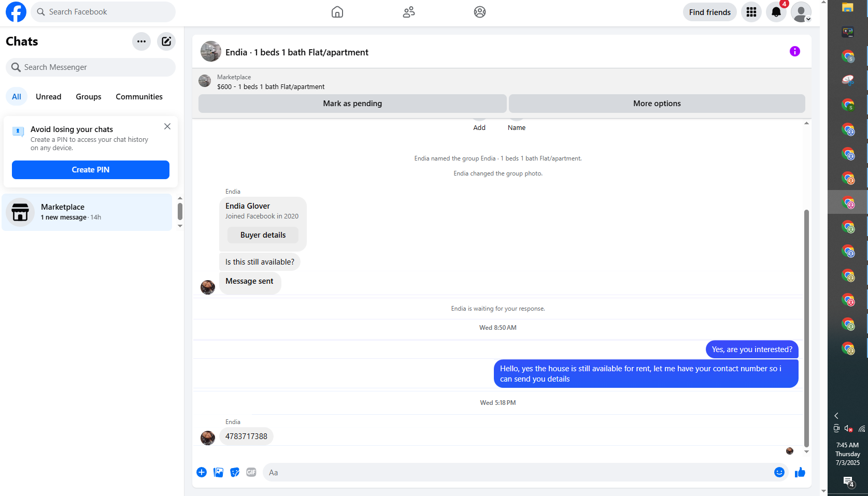Choose a GIF
Image resolution: width=868 pixels, height=496 pixels.
[x=251, y=472]
